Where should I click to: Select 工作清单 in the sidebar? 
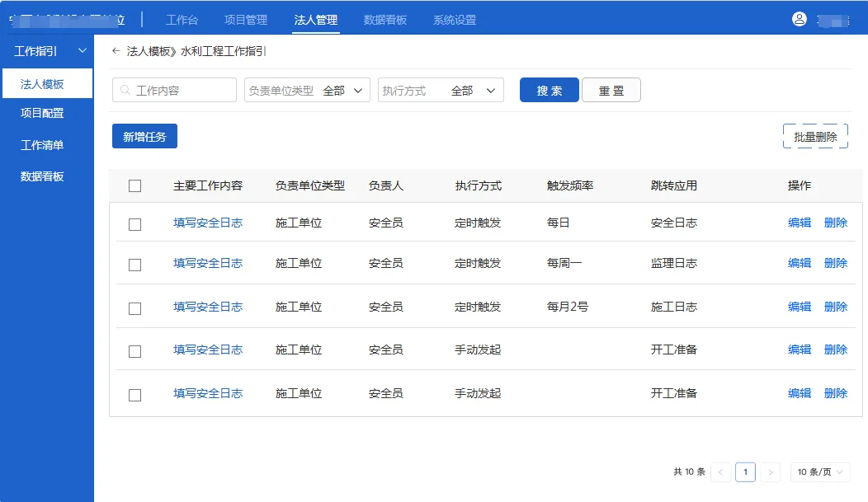point(42,145)
